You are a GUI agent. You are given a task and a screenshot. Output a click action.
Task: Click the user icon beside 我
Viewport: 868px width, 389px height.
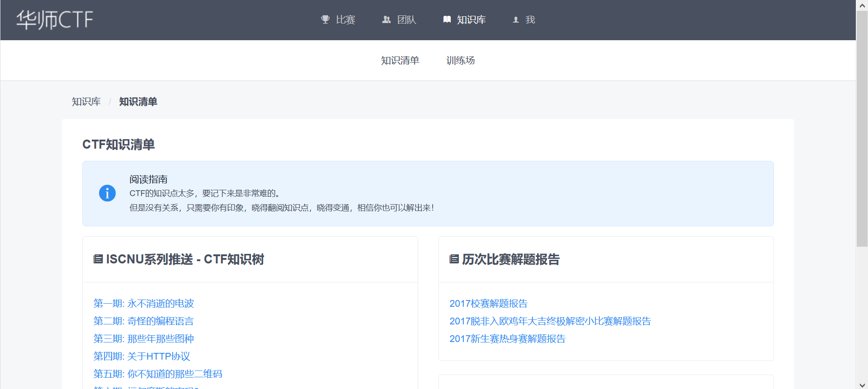pos(516,20)
